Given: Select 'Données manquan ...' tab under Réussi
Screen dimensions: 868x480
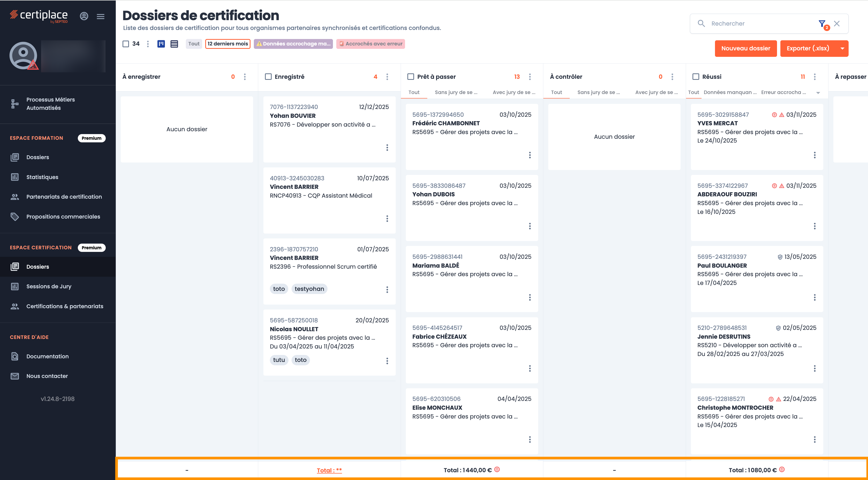Looking at the screenshot, I should point(730,92).
